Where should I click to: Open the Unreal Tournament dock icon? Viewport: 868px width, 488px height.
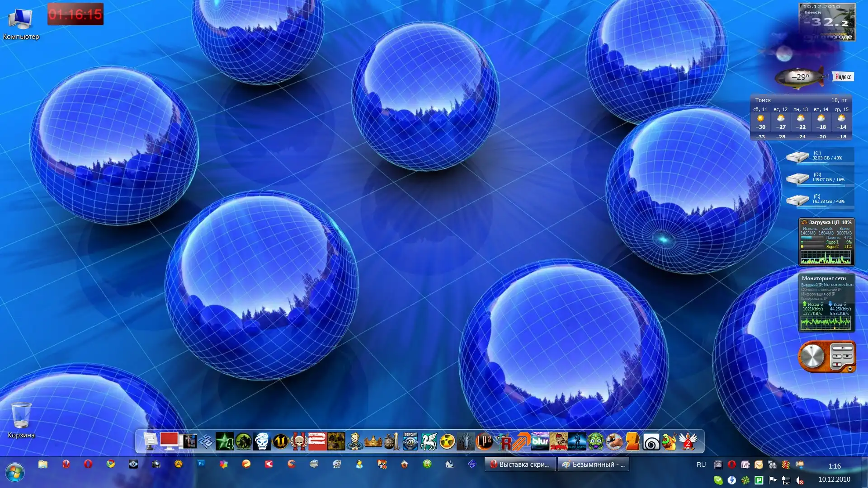pyautogui.click(x=280, y=441)
